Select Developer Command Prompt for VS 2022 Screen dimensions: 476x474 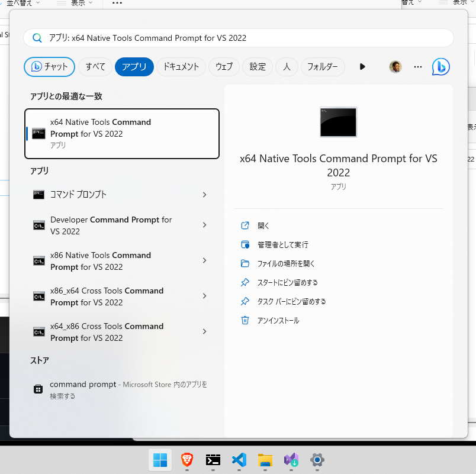122,225
